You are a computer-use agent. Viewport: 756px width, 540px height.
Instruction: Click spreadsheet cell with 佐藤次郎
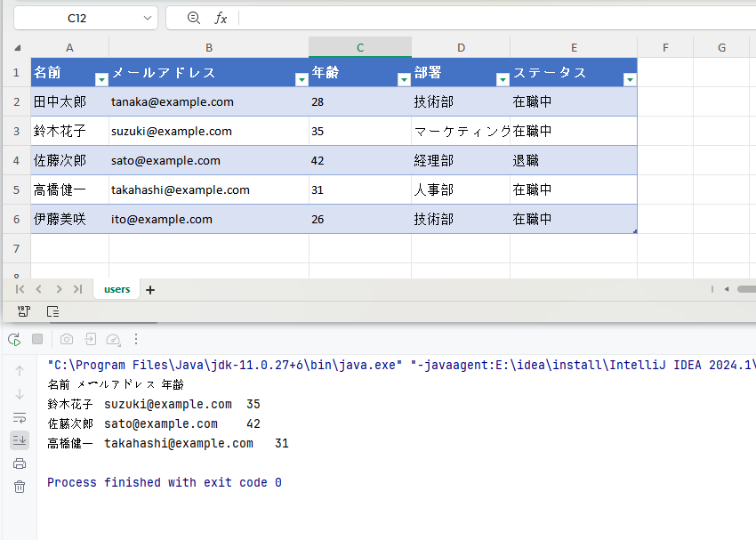(70, 160)
